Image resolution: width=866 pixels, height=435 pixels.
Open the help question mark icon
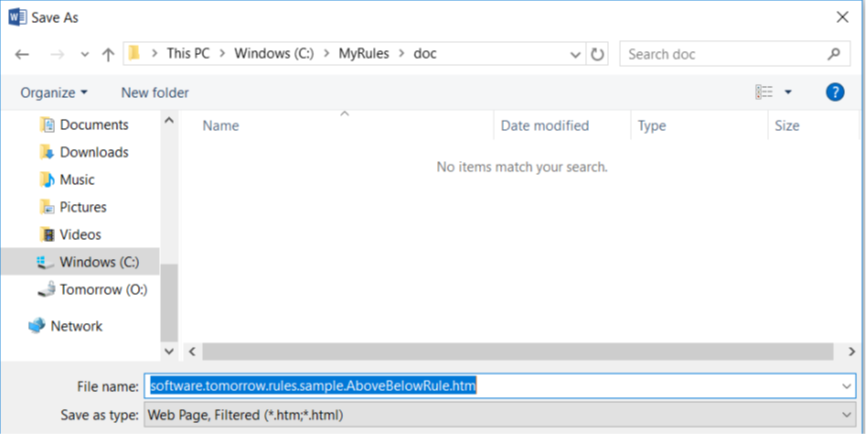click(835, 92)
